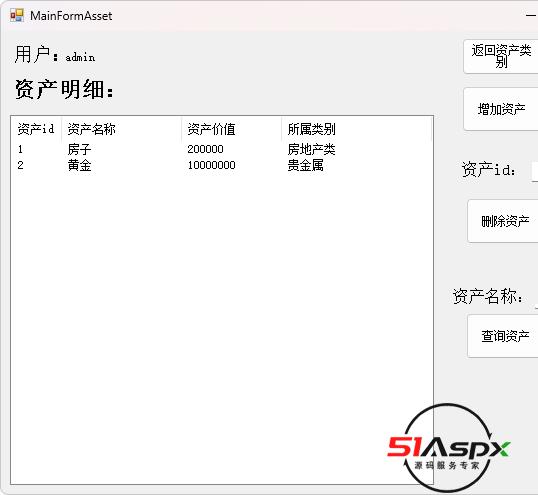Viewport: 538px width, 495px height.
Task: Focus the 资产id input field
Action: 535,171
